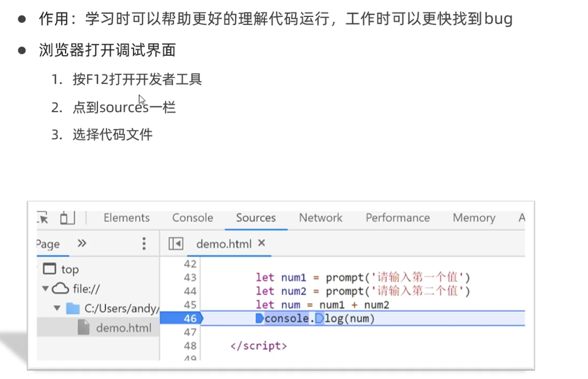Toggle the breakpoint on line 46
The image size is (588, 379).
point(190,318)
